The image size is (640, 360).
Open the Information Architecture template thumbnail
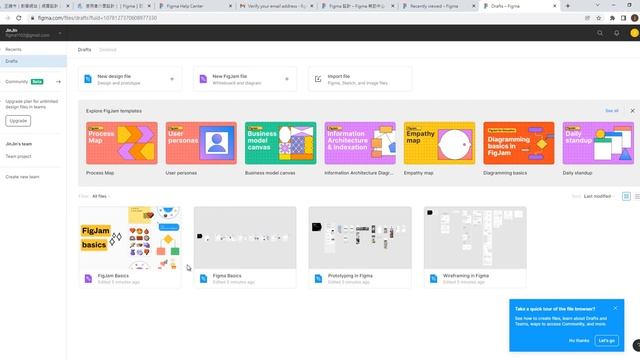point(360,143)
